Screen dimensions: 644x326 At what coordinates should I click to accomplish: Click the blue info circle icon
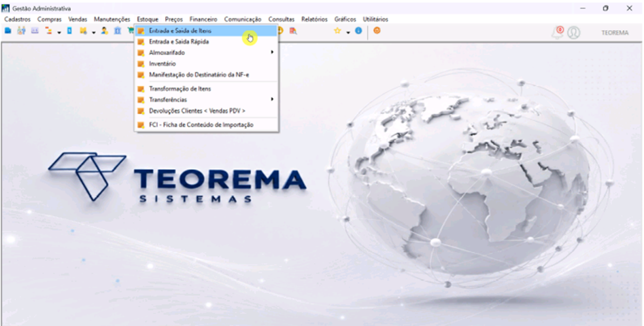point(358,31)
